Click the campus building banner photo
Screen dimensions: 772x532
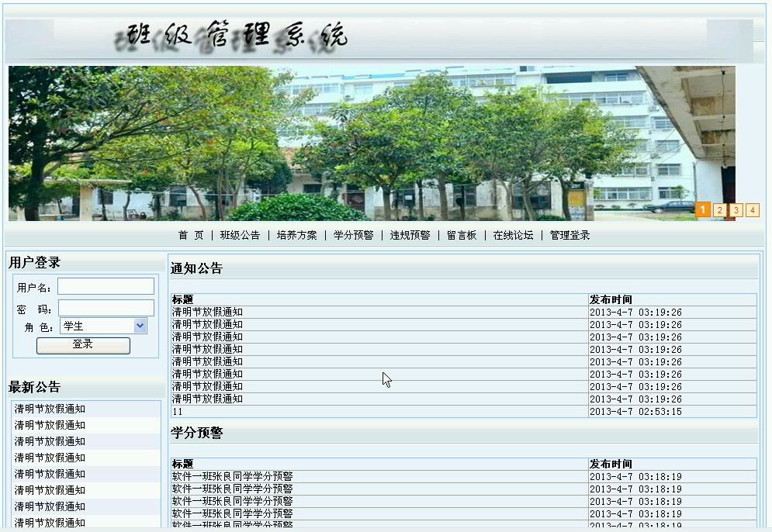point(372,143)
